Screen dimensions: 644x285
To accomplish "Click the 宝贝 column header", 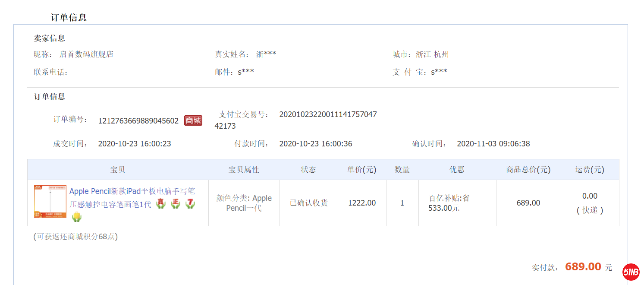I will (x=117, y=170).
